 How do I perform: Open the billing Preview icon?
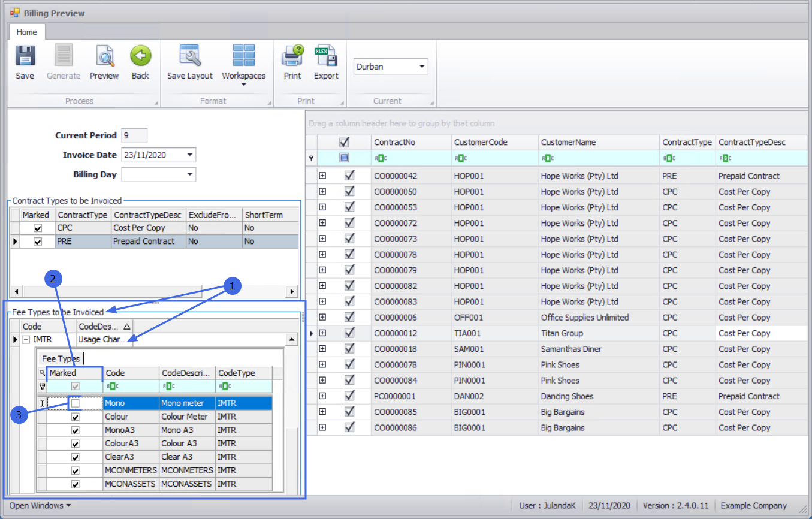pos(104,57)
